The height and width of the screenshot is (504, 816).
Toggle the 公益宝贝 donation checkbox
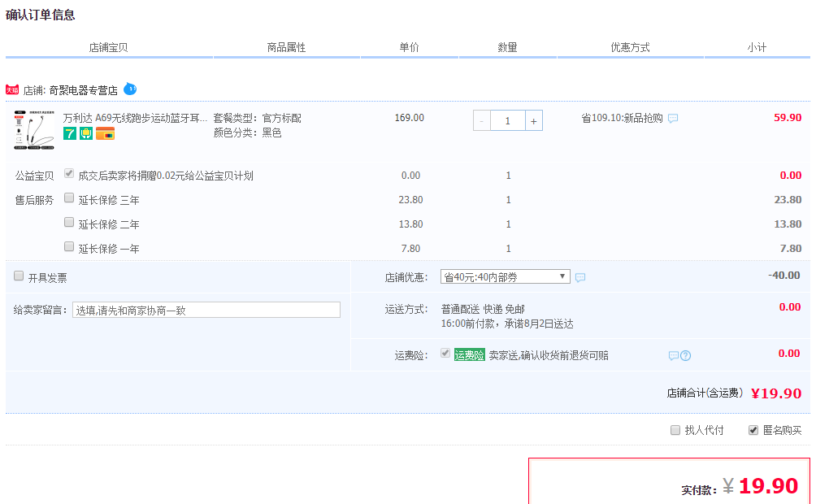point(69,173)
